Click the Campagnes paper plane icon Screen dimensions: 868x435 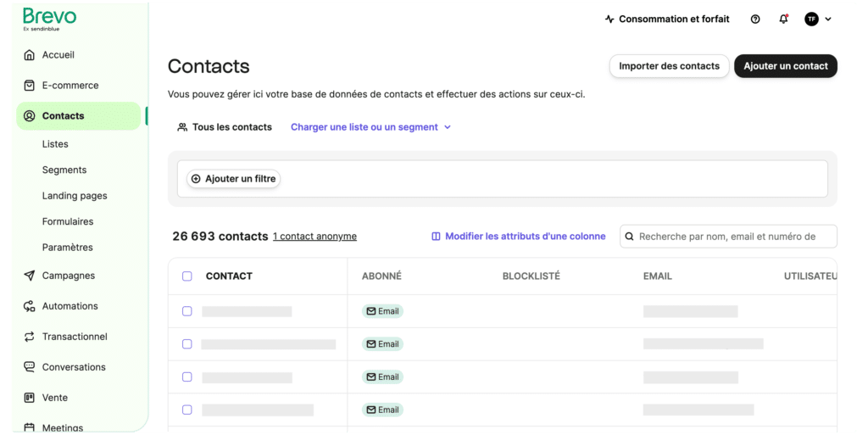[x=30, y=276]
